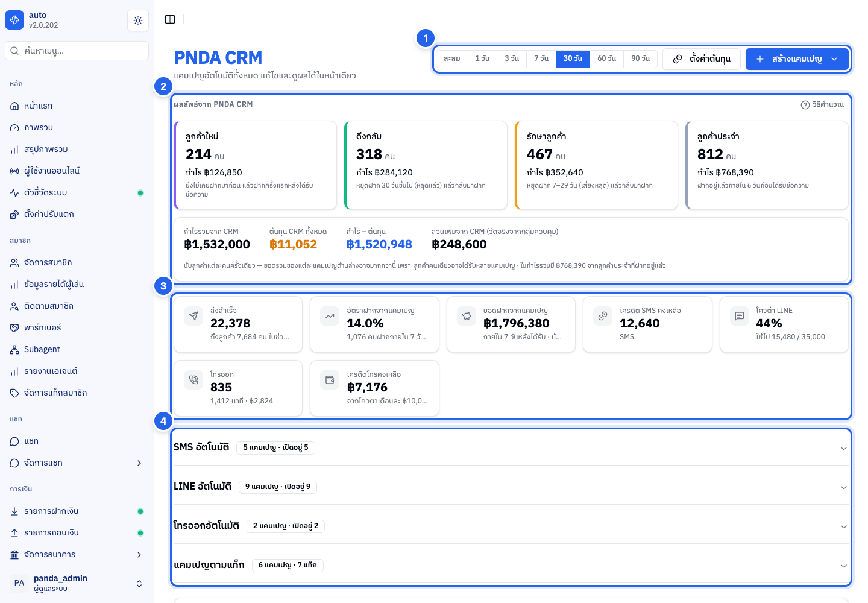
Task: Expand จัดการธนาคาร submenu chevron
Action: tap(139, 555)
